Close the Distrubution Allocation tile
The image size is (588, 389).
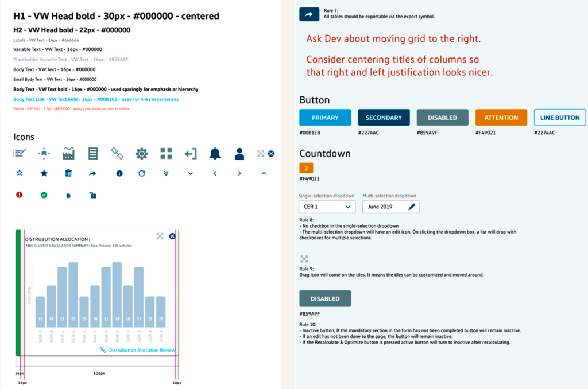tap(172, 236)
